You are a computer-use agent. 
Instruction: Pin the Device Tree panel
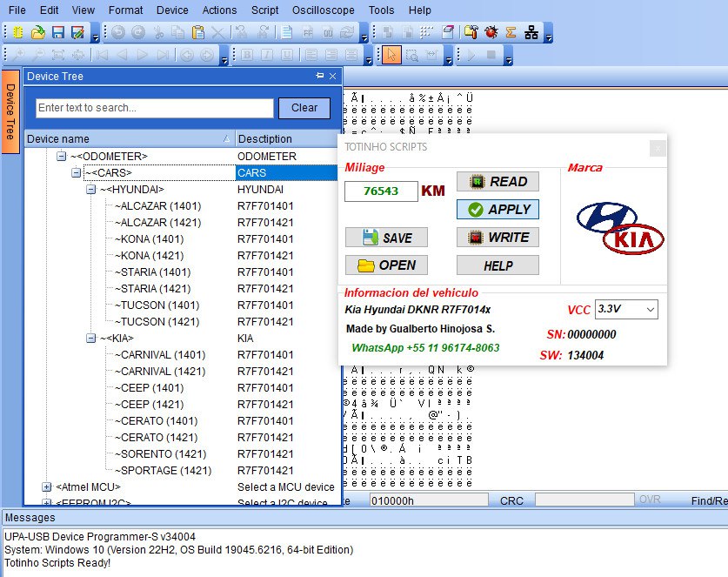click(x=319, y=77)
